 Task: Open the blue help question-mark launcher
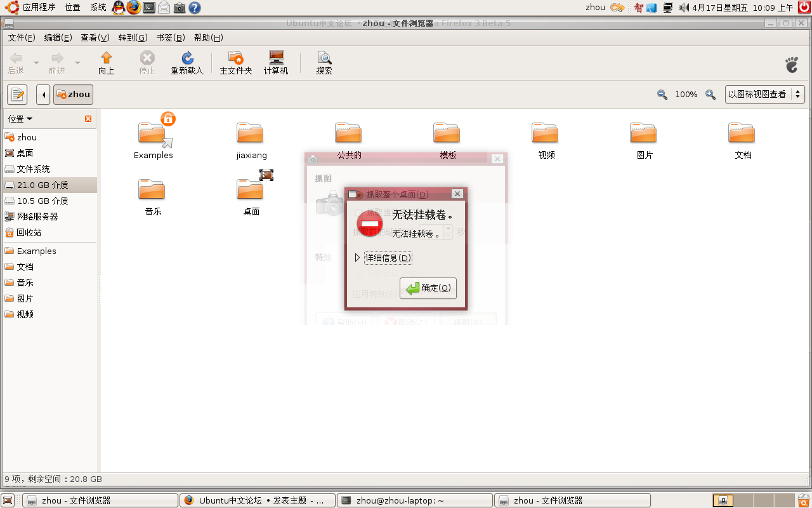(195, 8)
